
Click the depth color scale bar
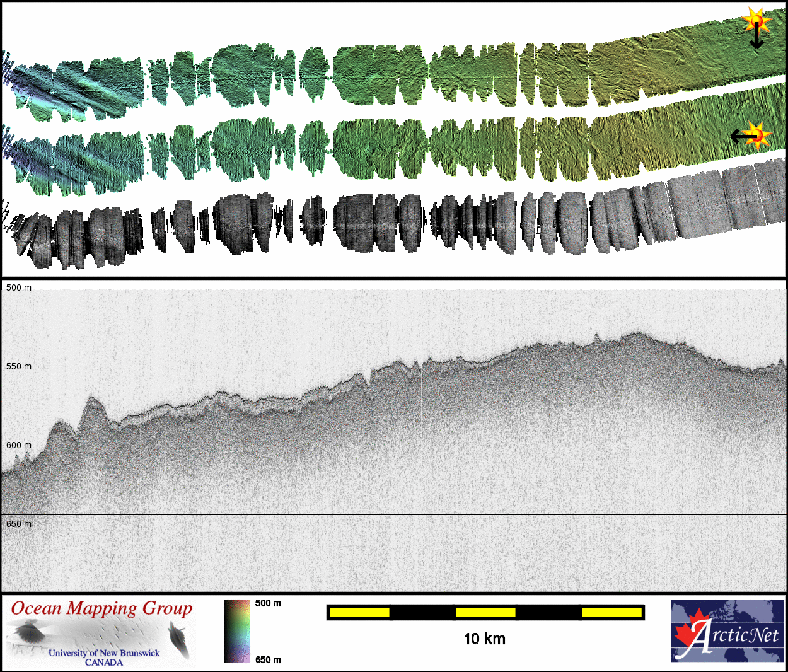pyautogui.click(x=236, y=631)
